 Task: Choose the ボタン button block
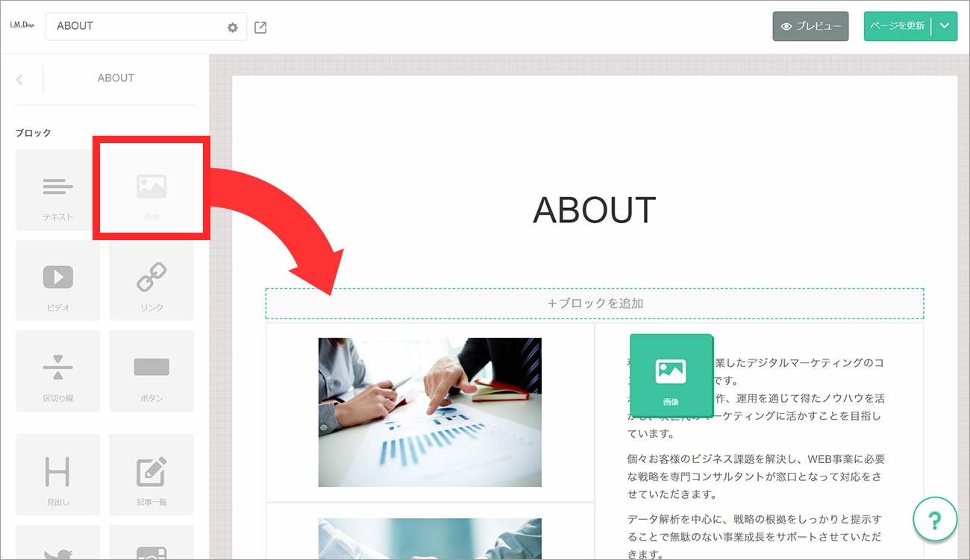point(151,371)
